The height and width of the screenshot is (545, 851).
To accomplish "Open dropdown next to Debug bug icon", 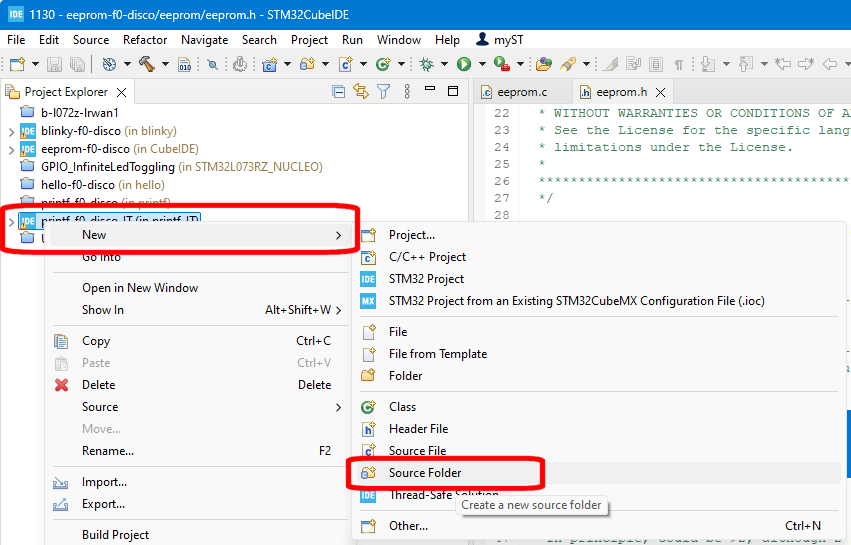I will [x=444, y=64].
